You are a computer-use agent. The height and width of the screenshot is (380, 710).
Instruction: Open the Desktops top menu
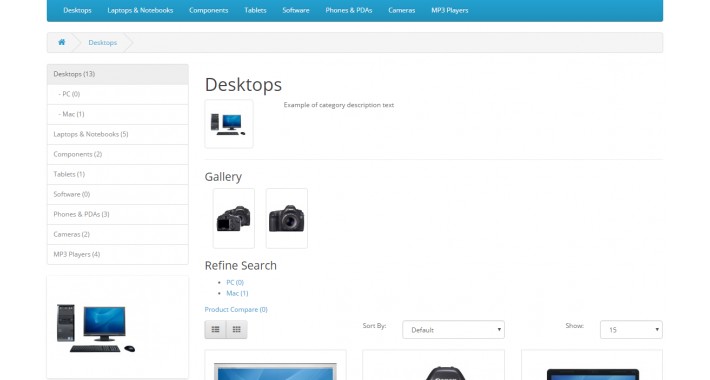(77, 10)
